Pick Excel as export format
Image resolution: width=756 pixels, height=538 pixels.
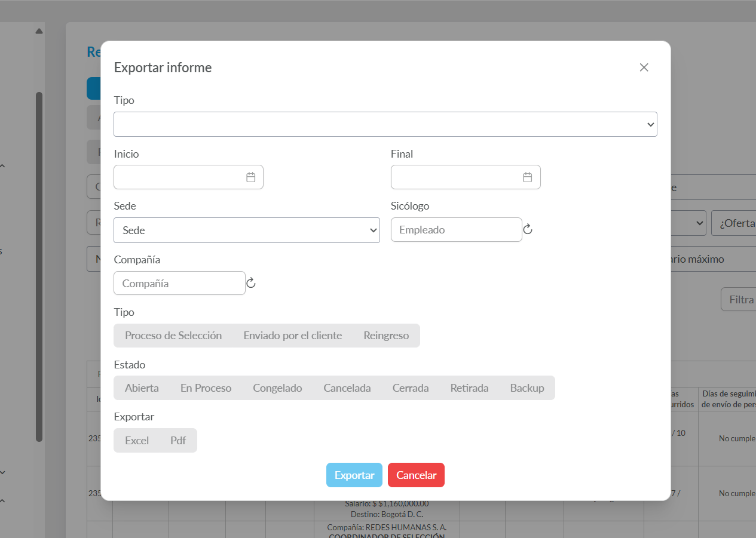click(x=137, y=441)
